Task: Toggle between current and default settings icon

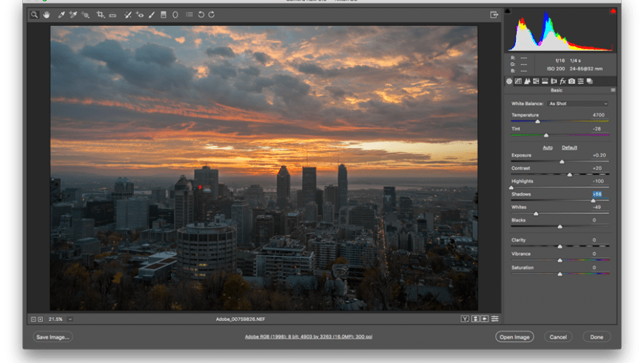Action: (495, 319)
